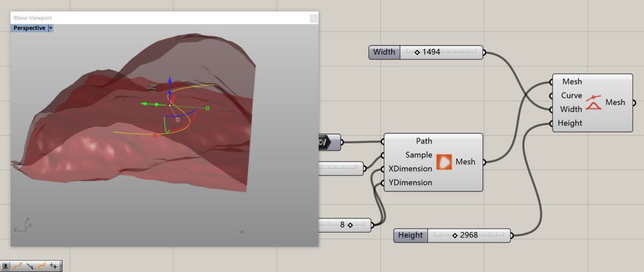Click the green gumball move arrow
This screenshot has height=272, width=644.
(x=144, y=104)
